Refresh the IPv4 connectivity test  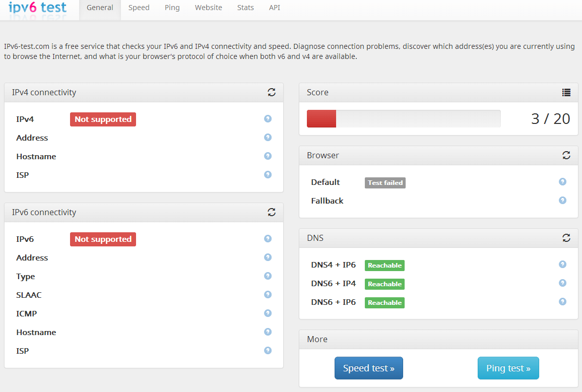272,92
